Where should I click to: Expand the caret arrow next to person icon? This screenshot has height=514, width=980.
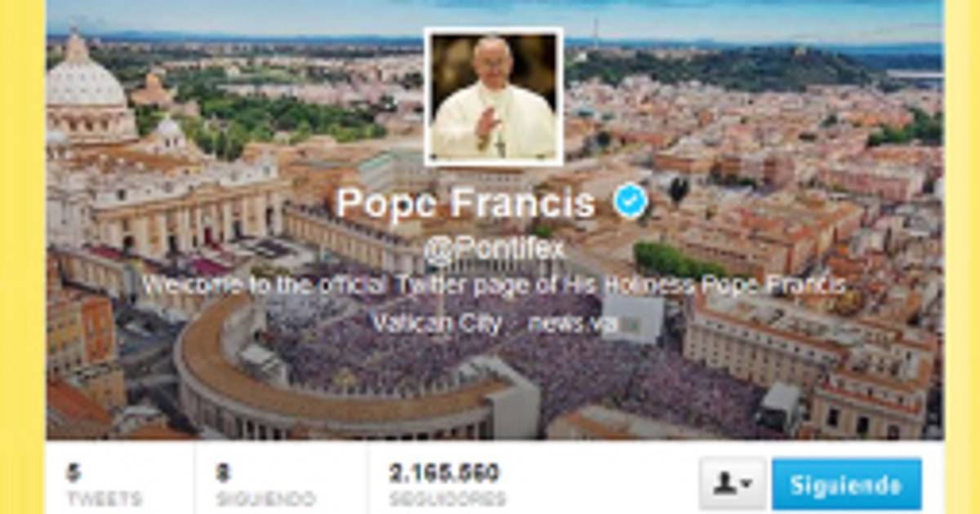pyautogui.click(x=747, y=485)
